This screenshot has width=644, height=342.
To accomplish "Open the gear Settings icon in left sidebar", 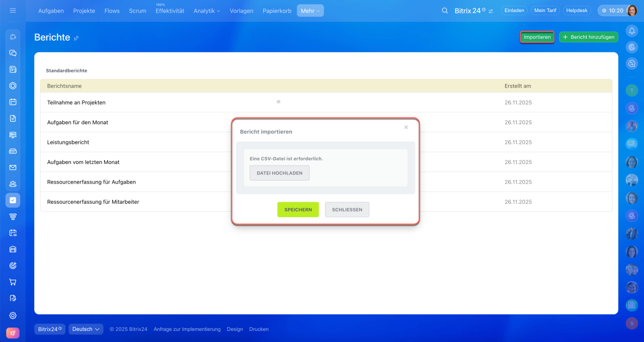I will (x=13, y=315).
